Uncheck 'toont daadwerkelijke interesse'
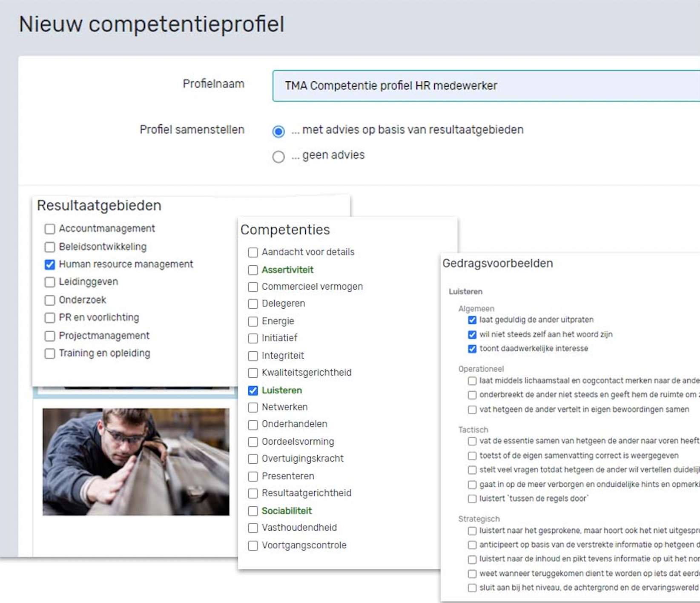This screenshot has width=700, height=603. (472, 348)
